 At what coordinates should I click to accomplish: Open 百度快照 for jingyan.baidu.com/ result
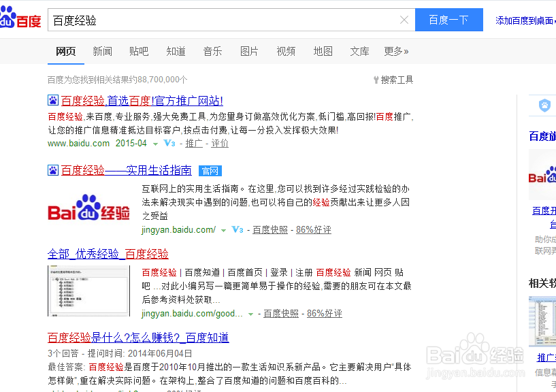pyautogui.click(x=270, y=230)
